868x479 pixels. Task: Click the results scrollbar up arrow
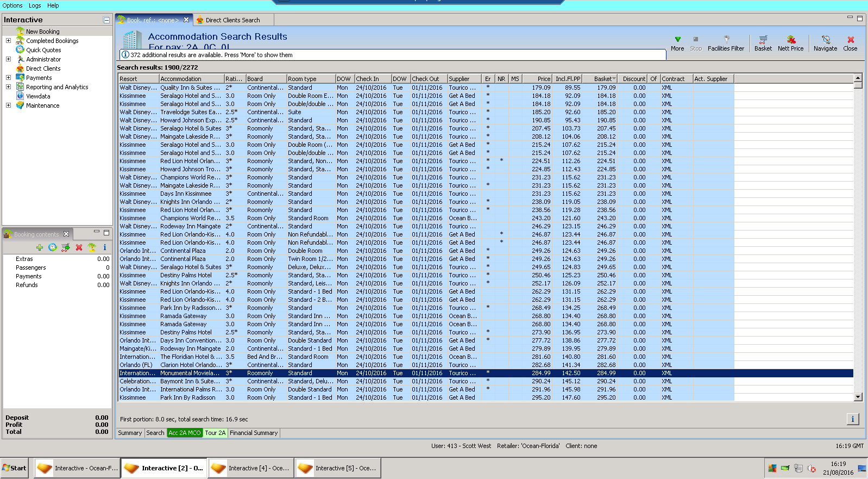coord(858,78)
